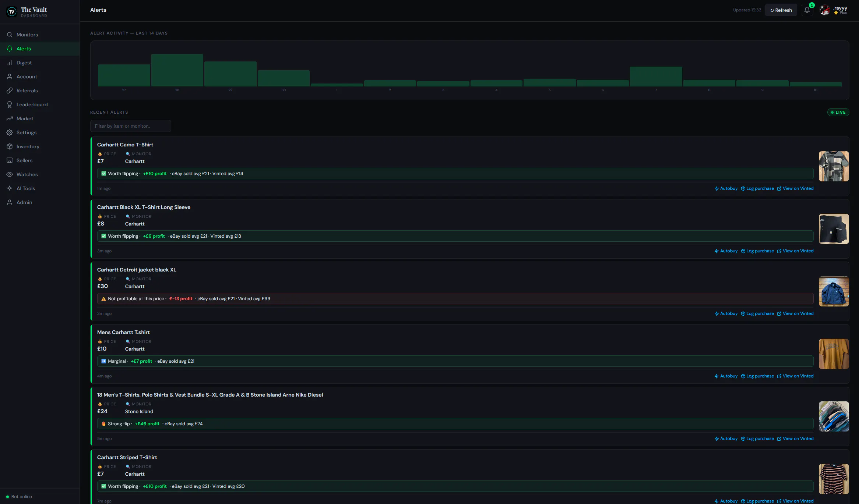
Task: Open View on Vinted for Mens Carhartt T.shirt
Action: click(x=795, y=376)
